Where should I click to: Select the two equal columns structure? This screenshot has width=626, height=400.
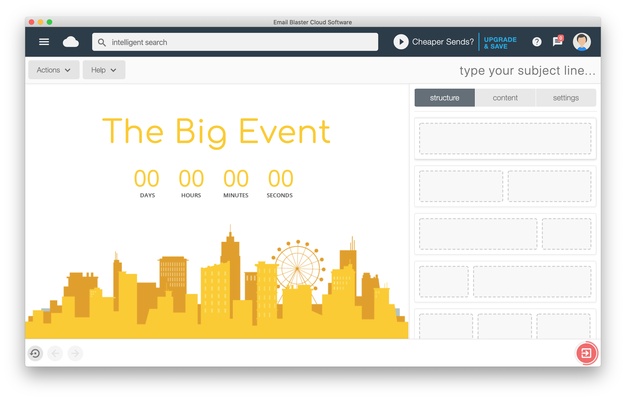coord(505,186)
